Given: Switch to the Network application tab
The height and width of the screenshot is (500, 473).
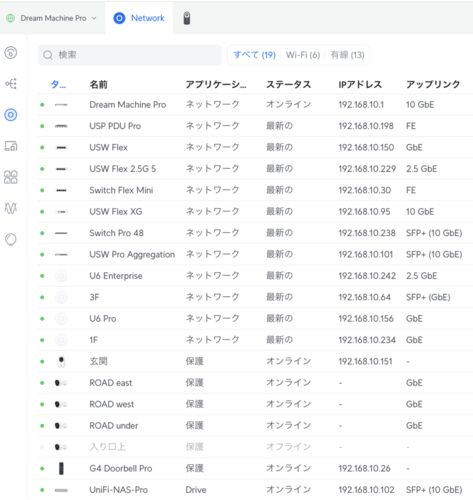Looking at the screenshot, I should click(x=139, y=18).
